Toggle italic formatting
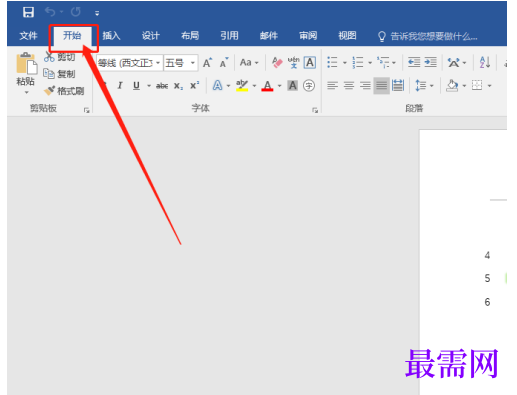 coord(120,86)
